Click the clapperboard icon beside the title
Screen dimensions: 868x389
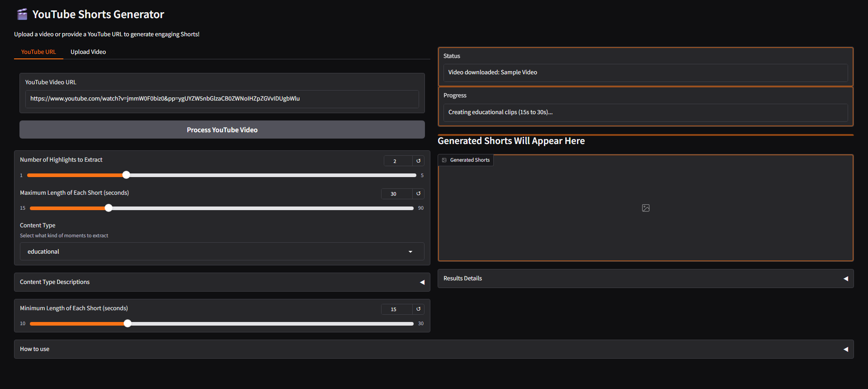[22, 14]
